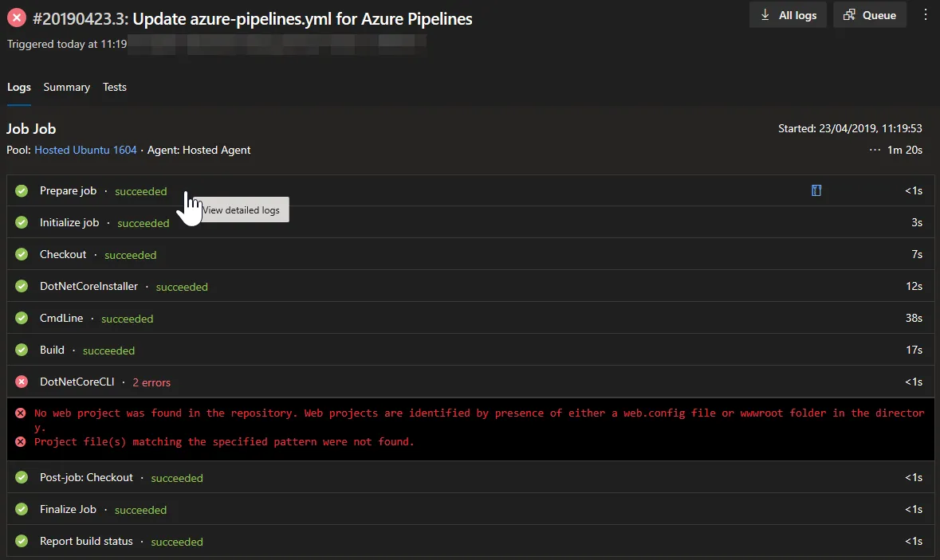
Task: Click the failed build status icon in header
Action: point(17,18)
